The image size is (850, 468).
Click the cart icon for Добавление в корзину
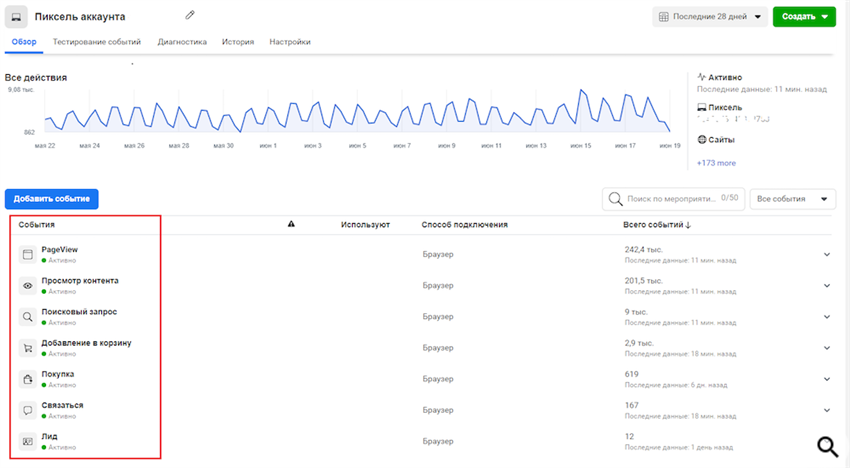point(27,348)
